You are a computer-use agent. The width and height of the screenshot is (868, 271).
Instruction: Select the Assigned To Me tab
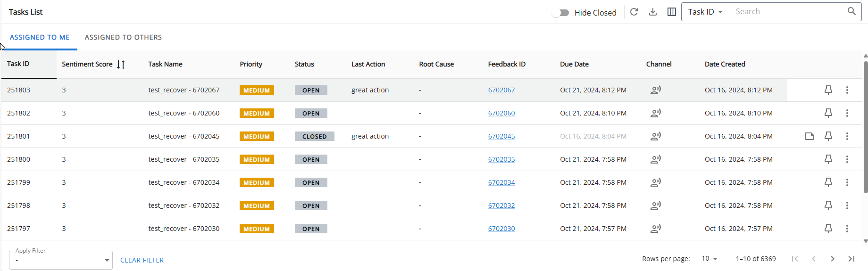point(40,37)
